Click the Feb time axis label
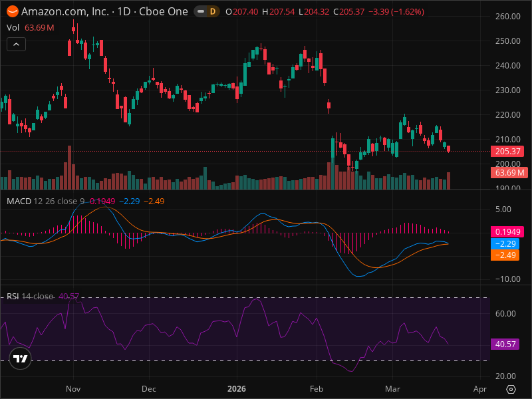This screenshot has width=532, height=399. tap(317, 389)
